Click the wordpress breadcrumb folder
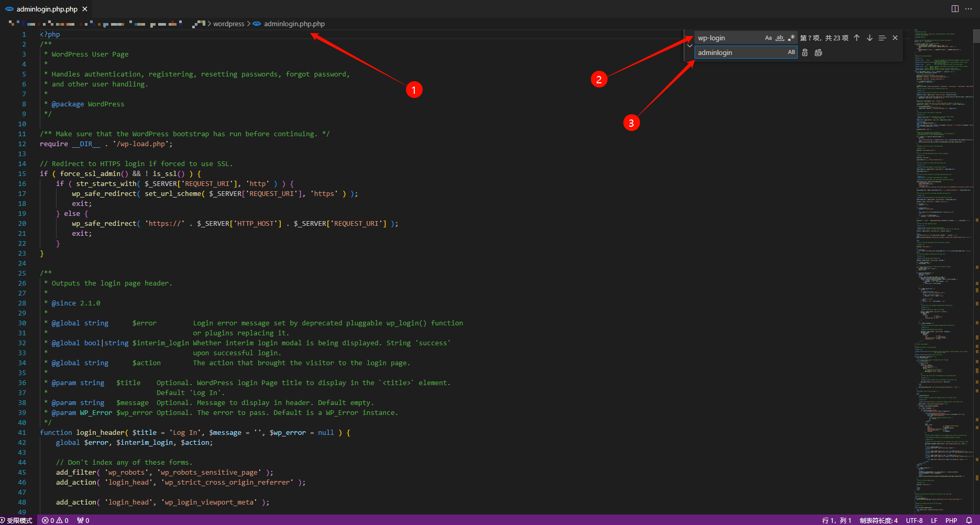Viewport: 980px width, 525px height. tap(229, 24)
